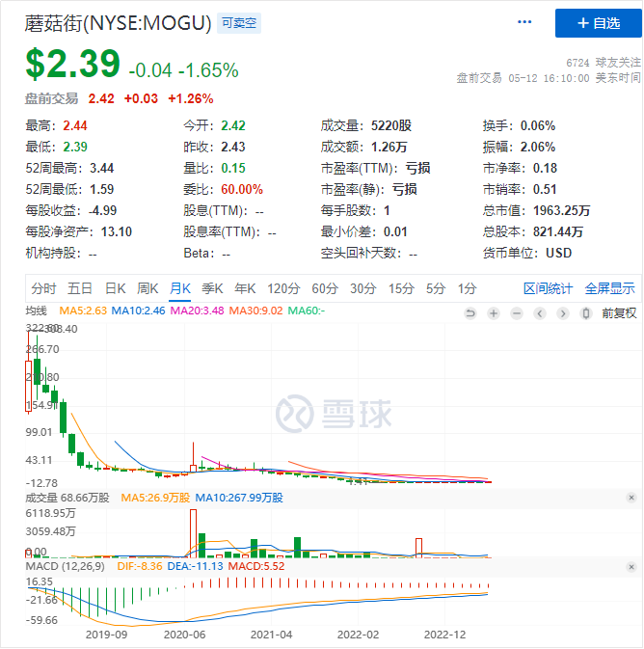644x649 pixels.
Task: Switch to 年K chart tab
Action: [245, 288]
